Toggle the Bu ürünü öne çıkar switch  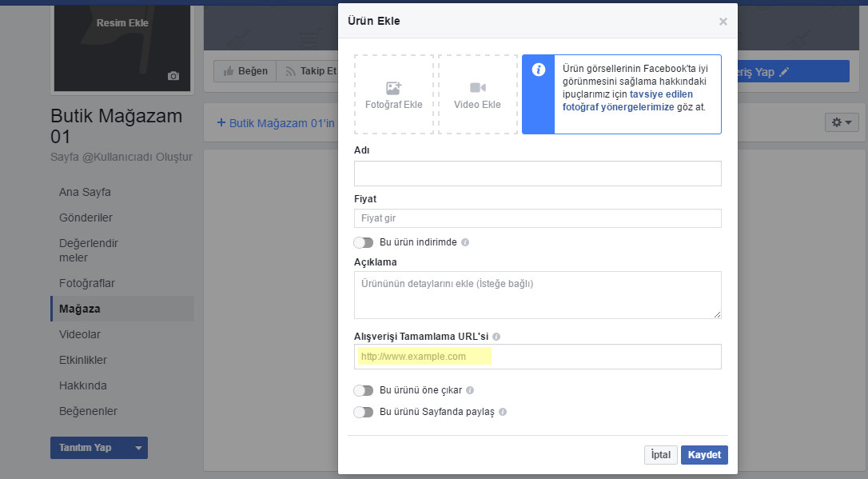click(364, 390)
